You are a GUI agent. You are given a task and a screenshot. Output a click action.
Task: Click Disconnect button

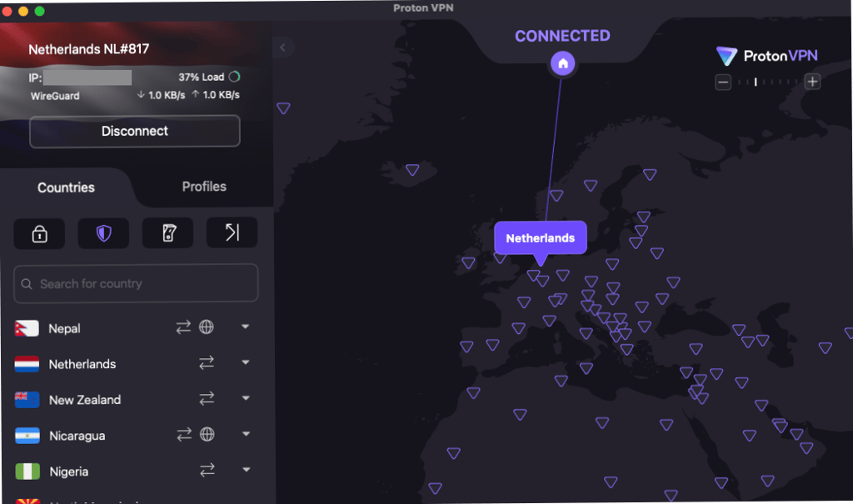pos(134,131)
